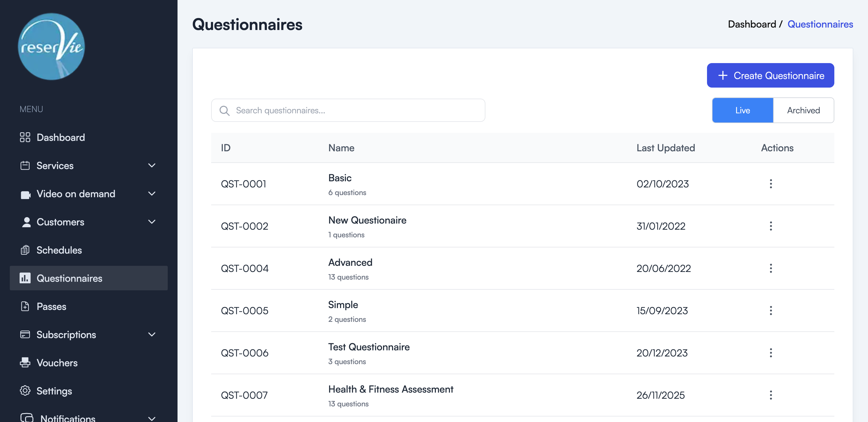Click ID QST-0007
Screen dimensions: 868x422
[244, 395]
